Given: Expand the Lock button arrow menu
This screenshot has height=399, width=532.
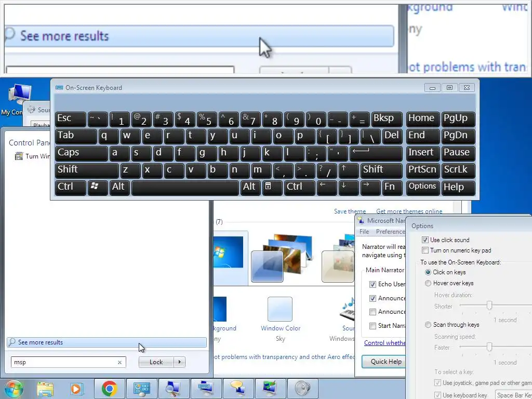Looking at the screenshot, I should click(180, 362).
